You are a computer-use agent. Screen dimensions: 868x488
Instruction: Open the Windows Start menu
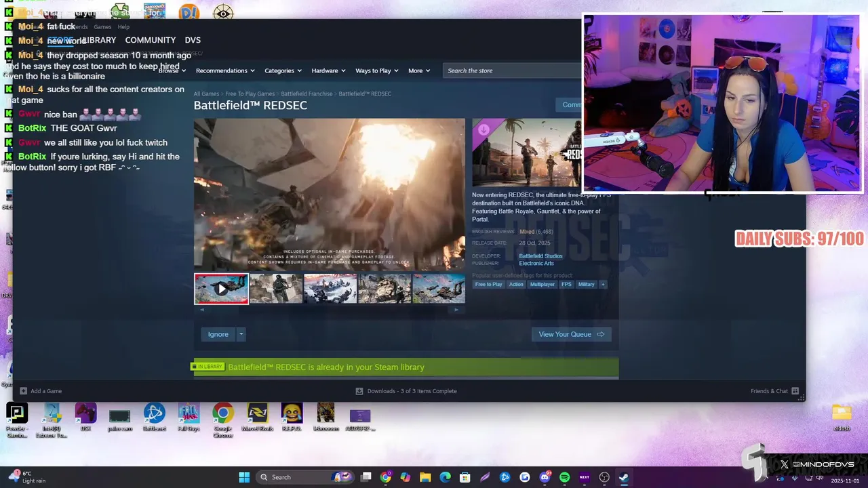244,477
